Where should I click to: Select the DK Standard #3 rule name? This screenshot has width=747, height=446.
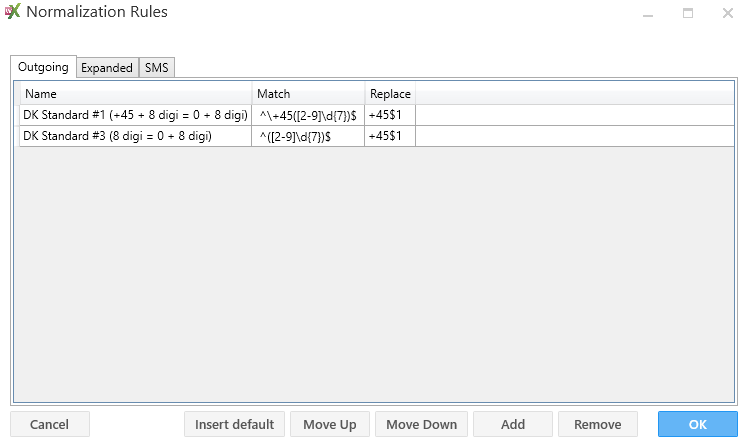[135, 136]
